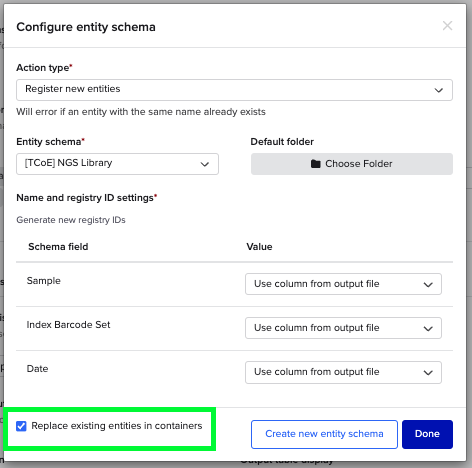Click the Action type chevron arrow
Viewport: 472px width, 468px height.
pyautogui.click(x=438, y=90)
